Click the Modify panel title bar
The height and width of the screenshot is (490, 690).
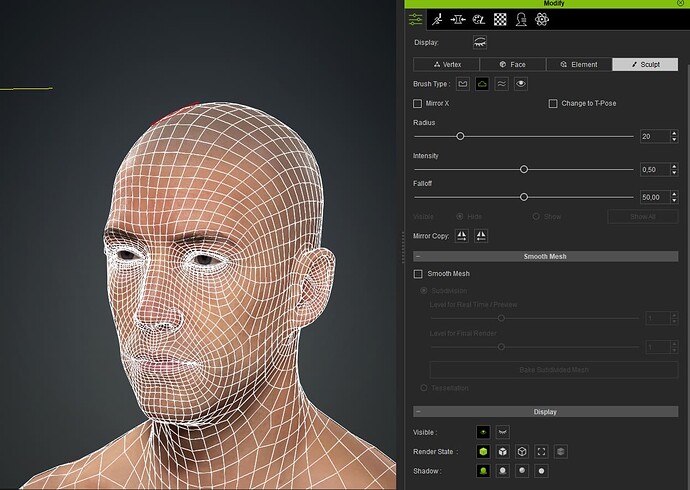pyautogui.click(x=547, y=4)
